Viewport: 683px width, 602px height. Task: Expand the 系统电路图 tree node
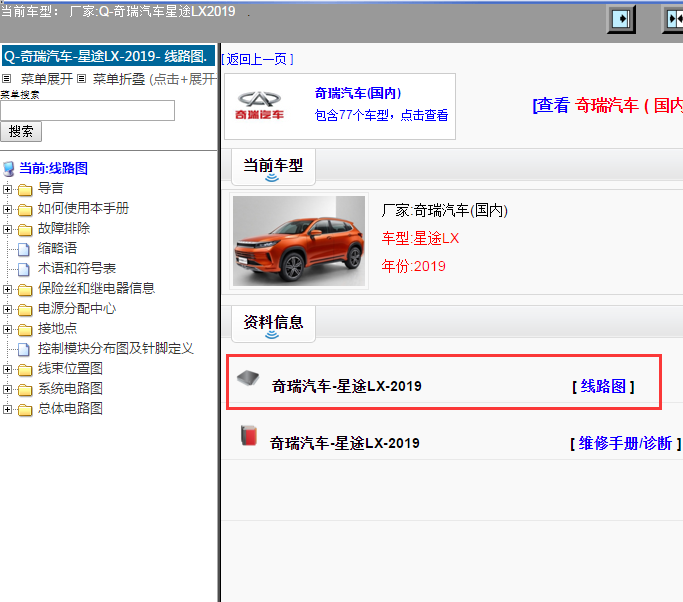(x=7, y=389)
